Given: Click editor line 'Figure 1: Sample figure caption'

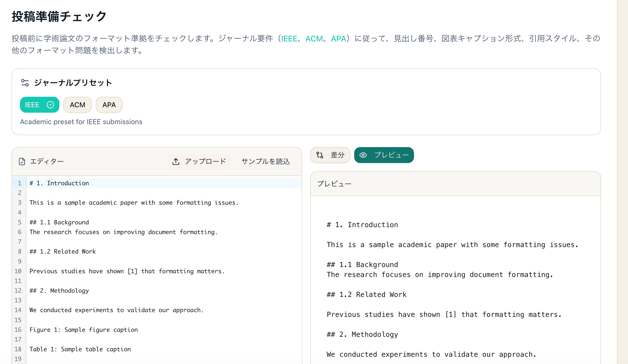Looking at the screenshot, I should 84,330.
